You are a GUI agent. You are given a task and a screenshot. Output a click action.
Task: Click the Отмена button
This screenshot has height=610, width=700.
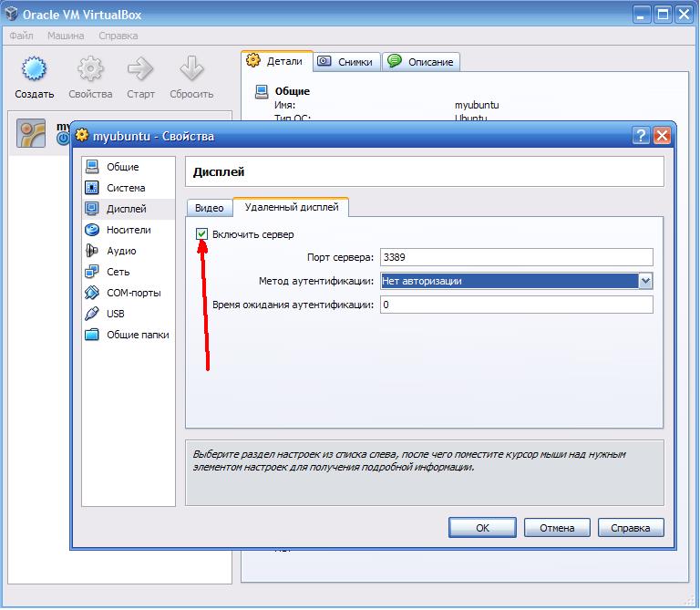click(x=557, y=528)
